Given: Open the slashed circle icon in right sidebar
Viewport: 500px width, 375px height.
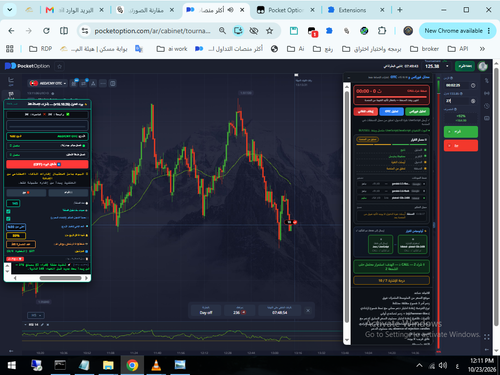Looking at the screenshot, I should 487,106.
